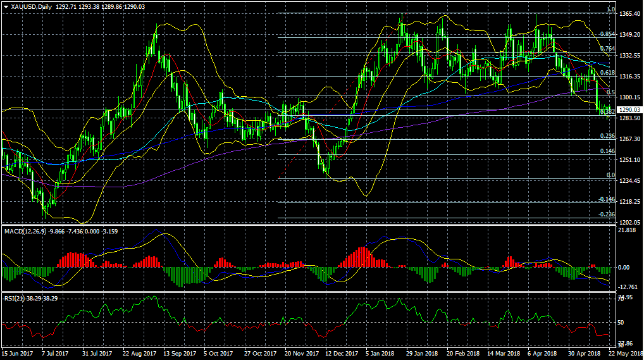The image size is (644, 360).
Task: Click the 0.0 Fibonacci level label
Action: tap(610, 175)
